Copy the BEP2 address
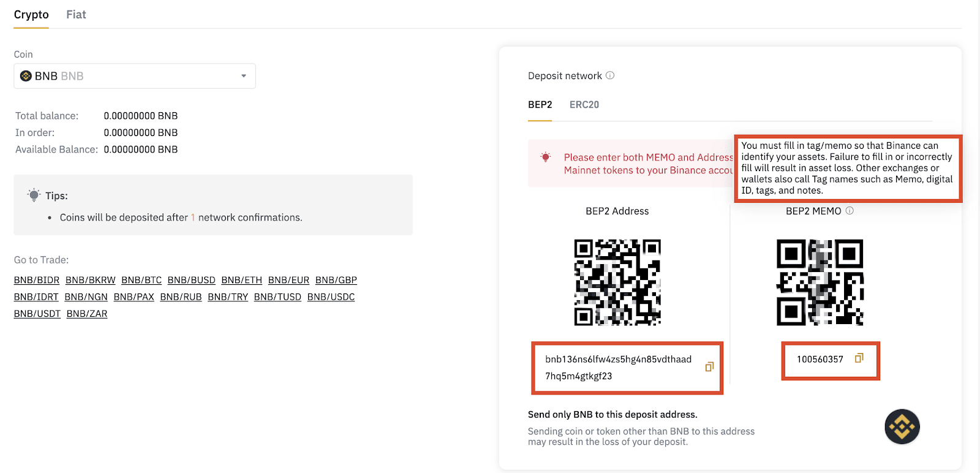Screen dimensions: 980x473 pyautogui.click(x=709, y=367)
